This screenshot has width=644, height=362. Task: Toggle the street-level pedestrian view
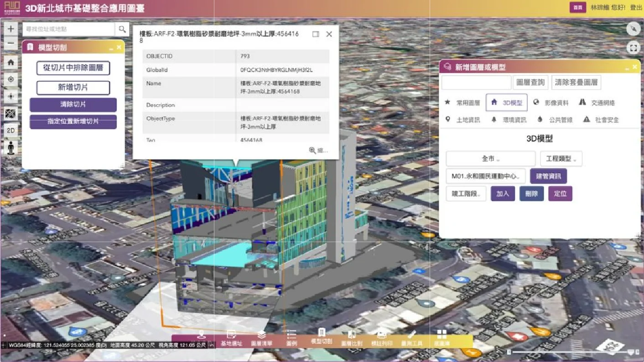[11, 147]
